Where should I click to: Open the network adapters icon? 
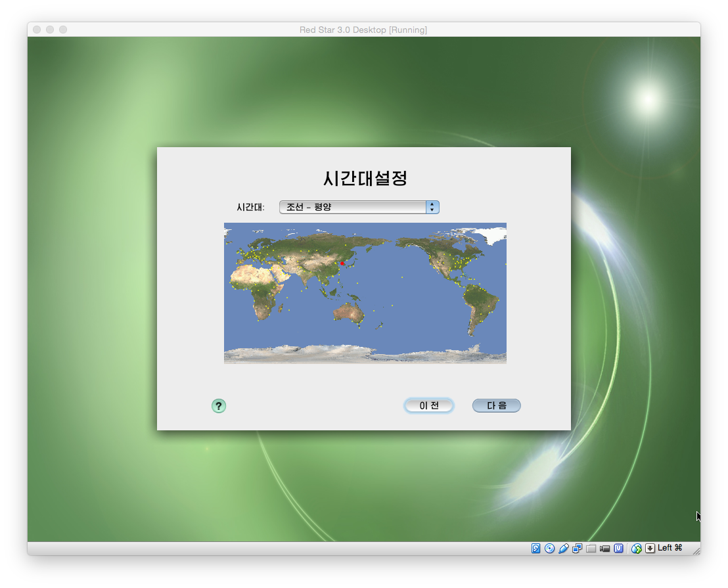pyautogui.click(x=578, y=549)
